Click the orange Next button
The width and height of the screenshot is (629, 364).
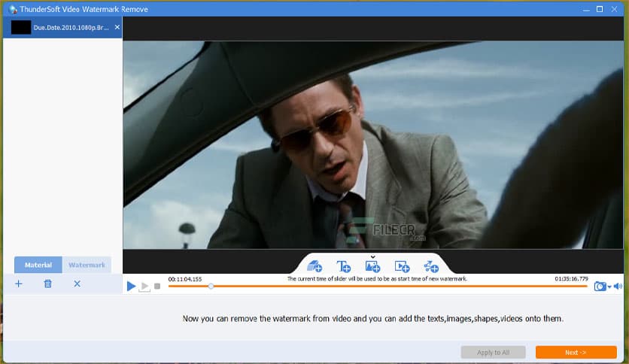click(x=576, y=353)
